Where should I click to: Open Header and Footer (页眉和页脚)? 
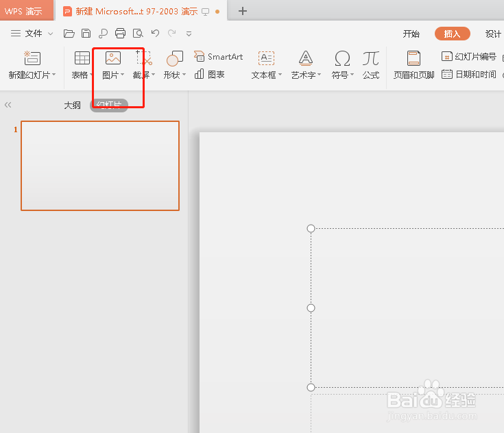(x=413, y=65)
